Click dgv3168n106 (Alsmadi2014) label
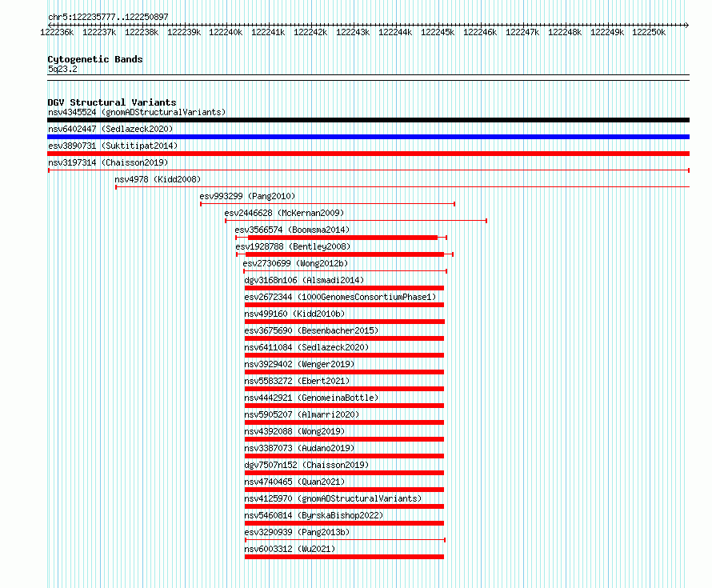 coord(304,280)
